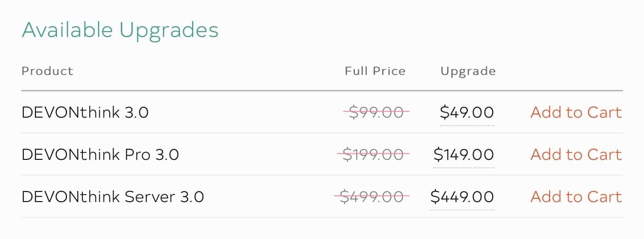Select the DEVONthink Pro 3.0 product name
Screen dimensions: 644x239
[x=100, y=155]
